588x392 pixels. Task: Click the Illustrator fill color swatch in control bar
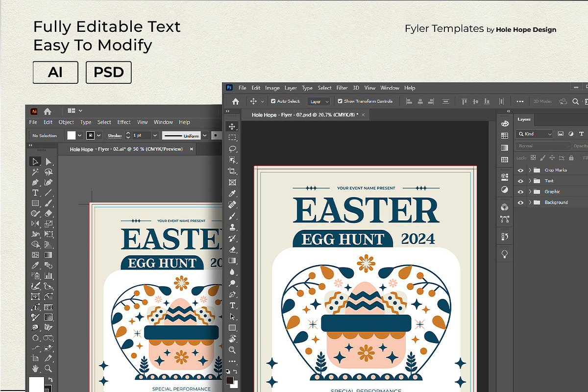point(72,136)
